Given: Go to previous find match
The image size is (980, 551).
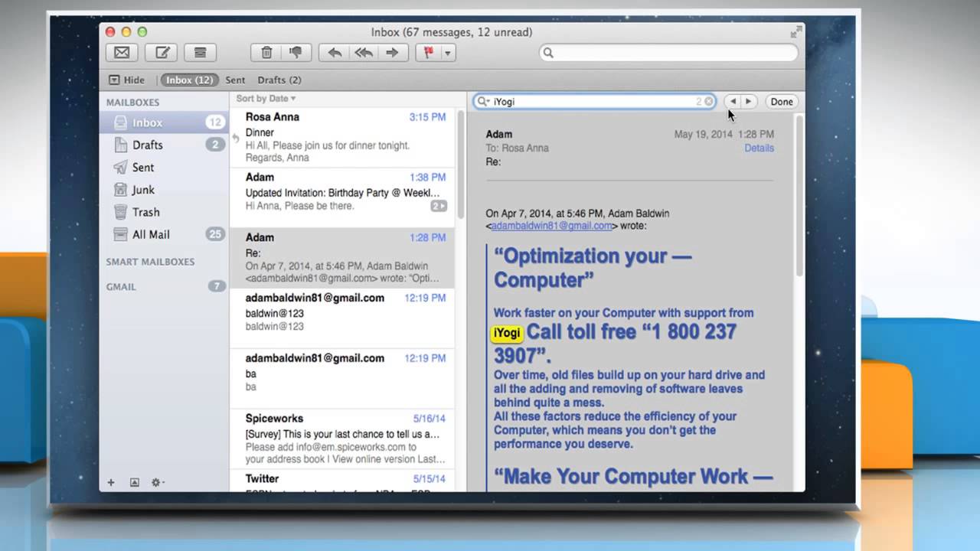Looking at the screenshot, I should [733, 101].
